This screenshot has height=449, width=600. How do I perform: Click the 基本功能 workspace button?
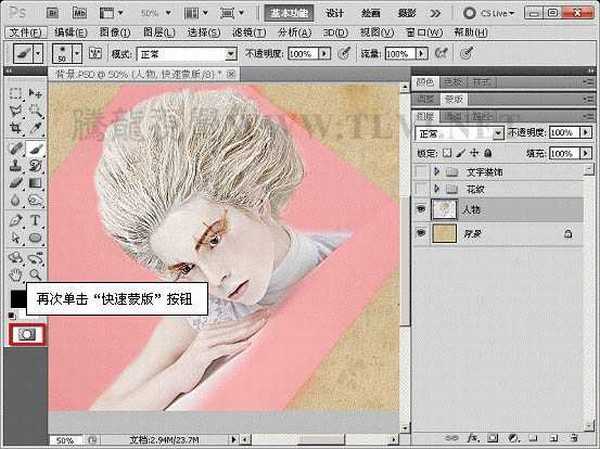[x=289, y=13]
